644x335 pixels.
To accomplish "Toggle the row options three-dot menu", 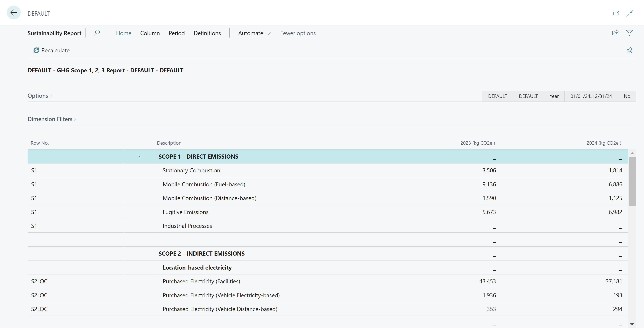I will click(x=139, y=156).
